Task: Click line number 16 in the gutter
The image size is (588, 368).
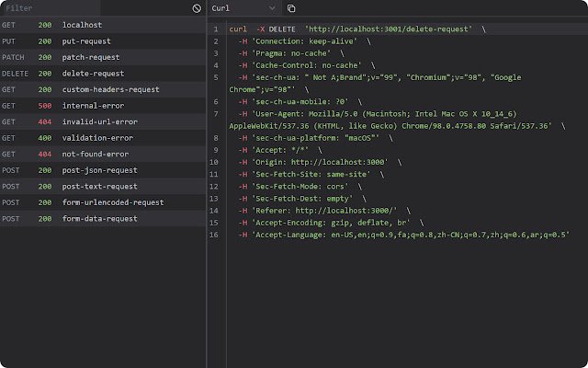Action: pyautogui.click(x=214, y=235)
